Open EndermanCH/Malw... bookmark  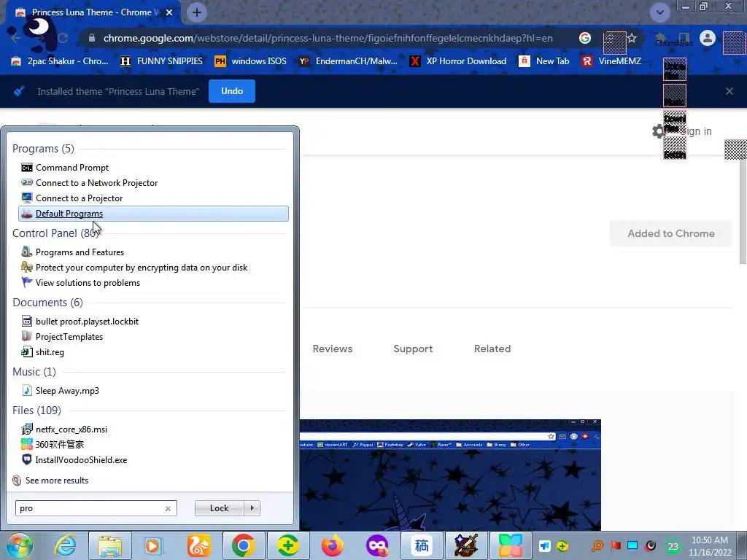coord(348,61)
